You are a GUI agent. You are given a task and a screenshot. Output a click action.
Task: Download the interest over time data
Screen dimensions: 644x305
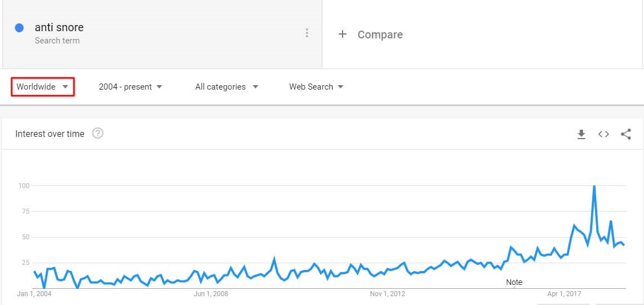581,134
